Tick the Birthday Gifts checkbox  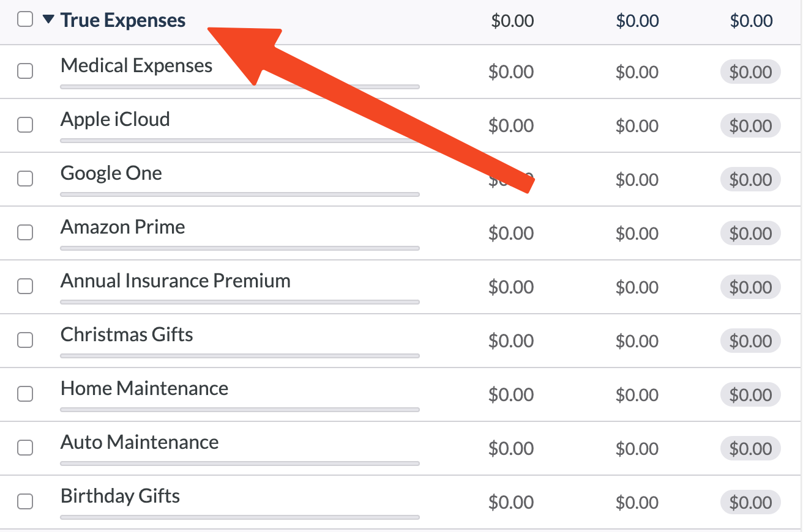click(x=24, y=501)
